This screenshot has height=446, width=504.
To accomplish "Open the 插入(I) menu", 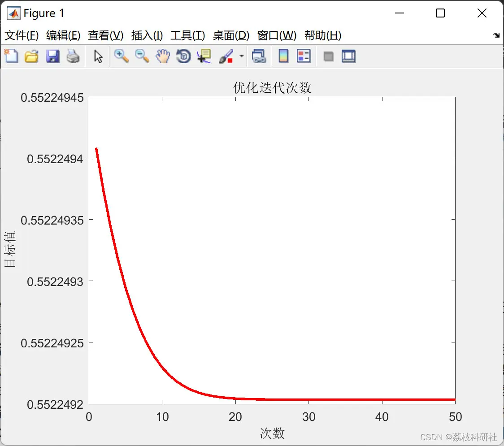I will tap(147, 35).
